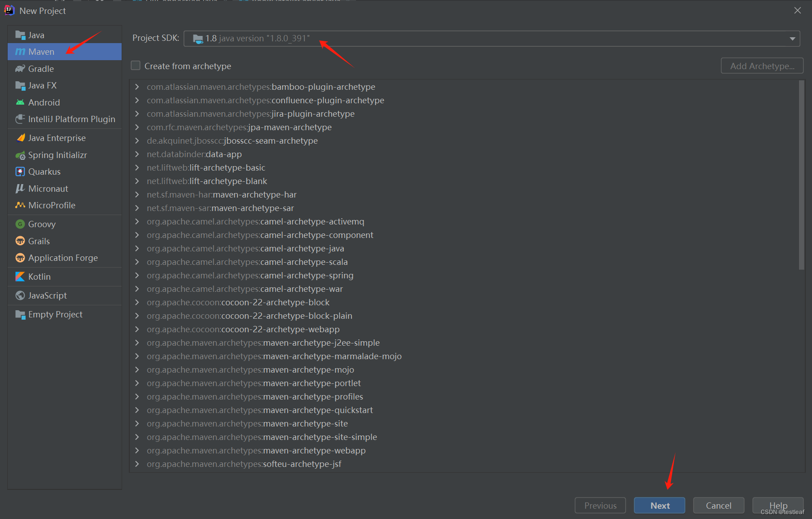
Task: Click the Project SDK field text
Action: [x=258, y=39]
